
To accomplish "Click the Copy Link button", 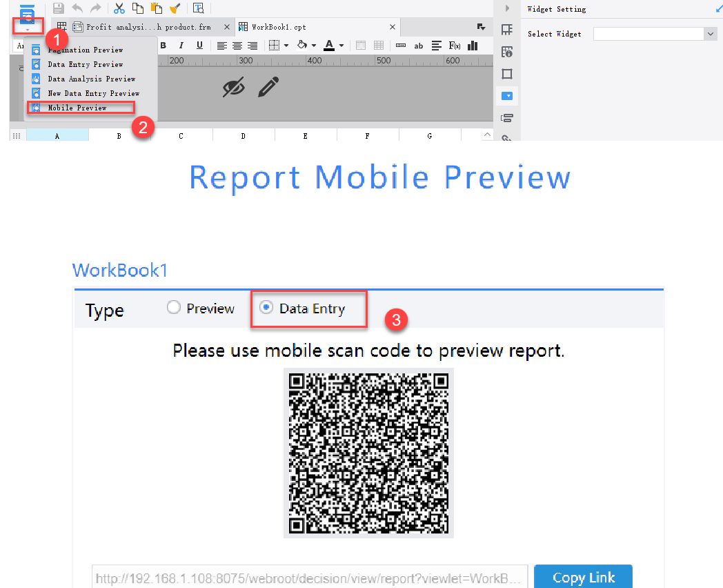I will point(583,577).
